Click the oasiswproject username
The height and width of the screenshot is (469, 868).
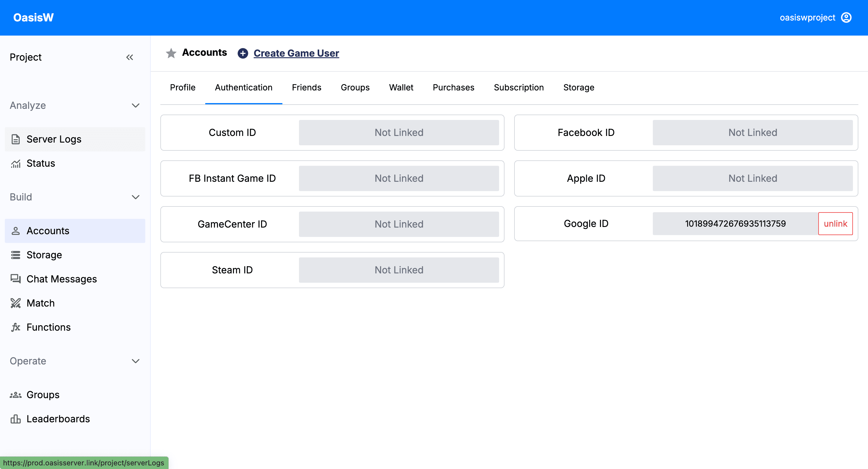coord(807,17)
